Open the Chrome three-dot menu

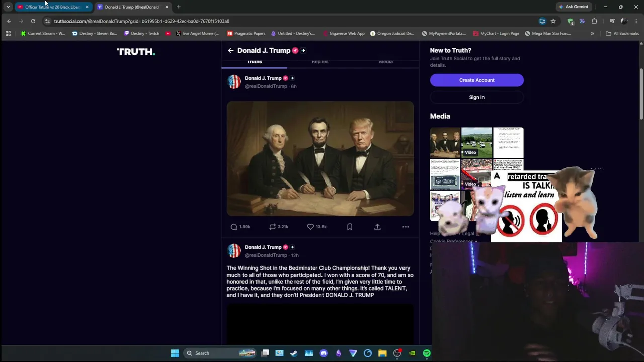[636, 21]
